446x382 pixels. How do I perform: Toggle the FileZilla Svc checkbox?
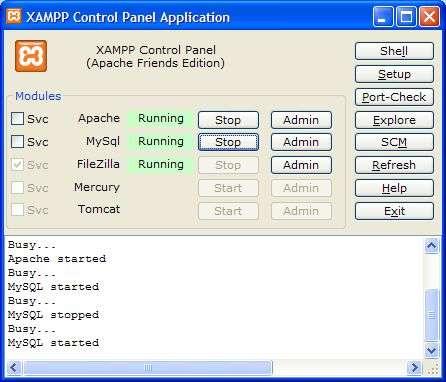[x=17, y=165]
